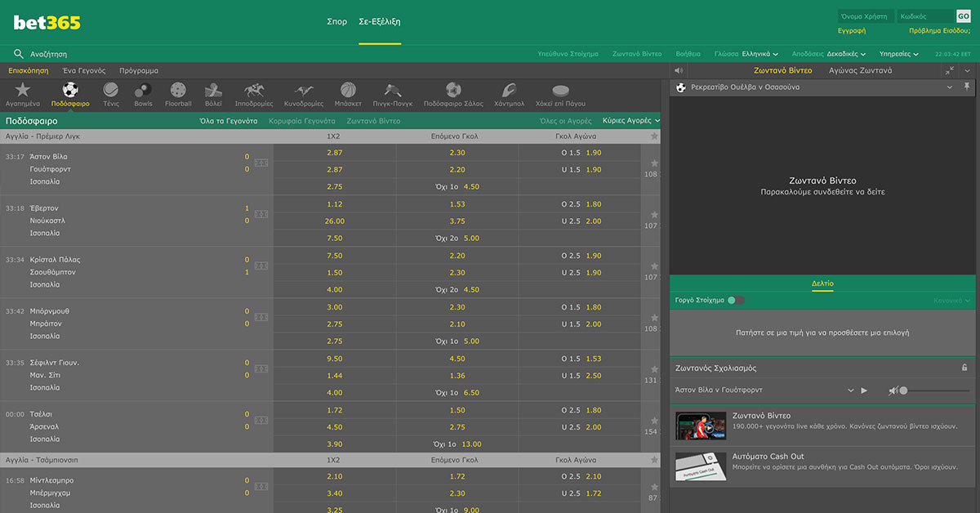Click the search magnifier icon
Image resolution: width=980 pixels, height=513 pixels.
click(x=18, y=54)
